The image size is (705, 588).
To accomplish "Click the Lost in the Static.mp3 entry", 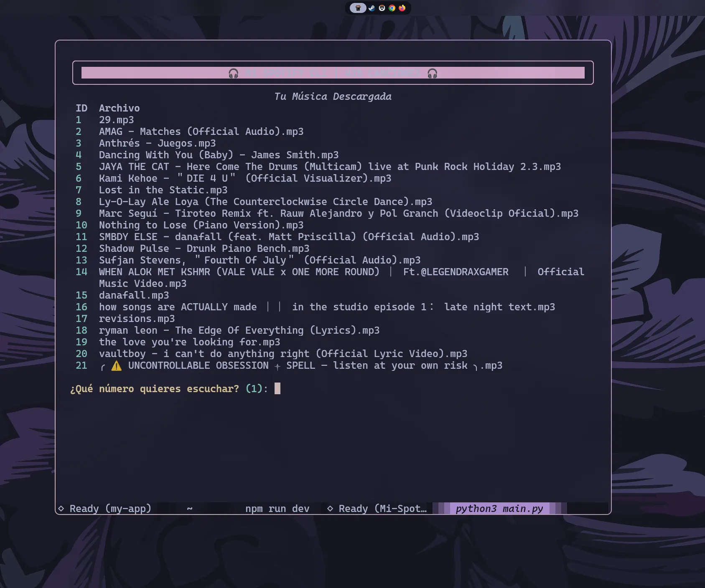I will [163, 190].
